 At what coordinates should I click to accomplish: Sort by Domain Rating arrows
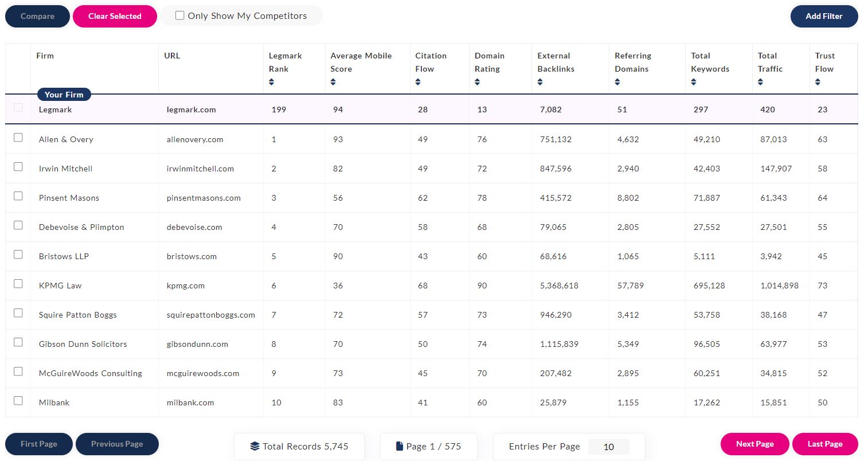click(477, 82)
